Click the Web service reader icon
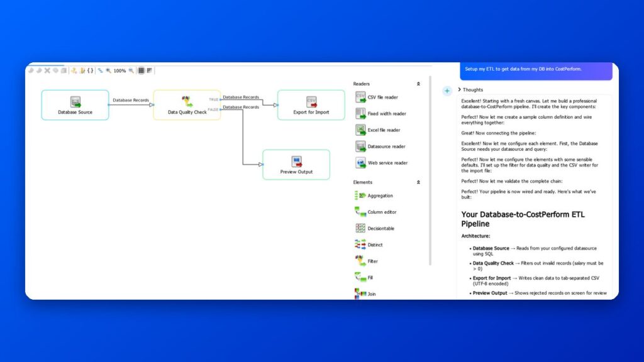This screenshot has height=362, width=644. (x=360, y=163)
